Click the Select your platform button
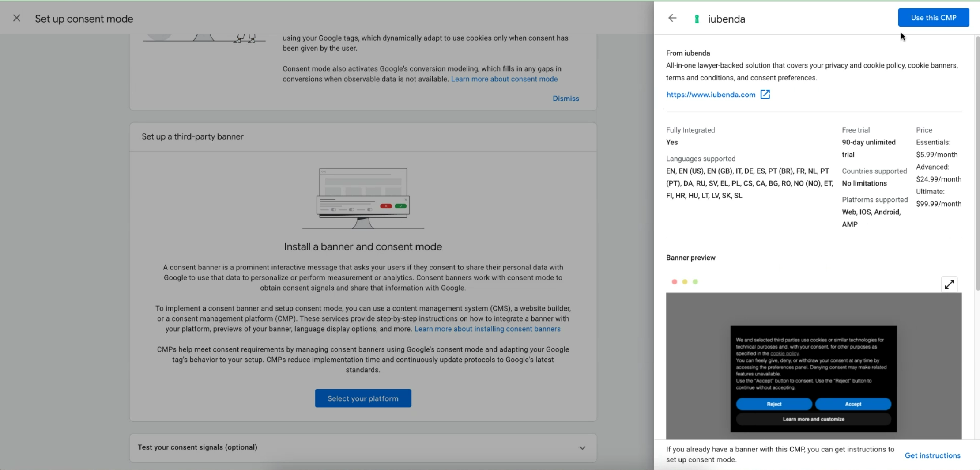Screen dimensions: 980x470 pyautogui.click(x=362, y=398)
